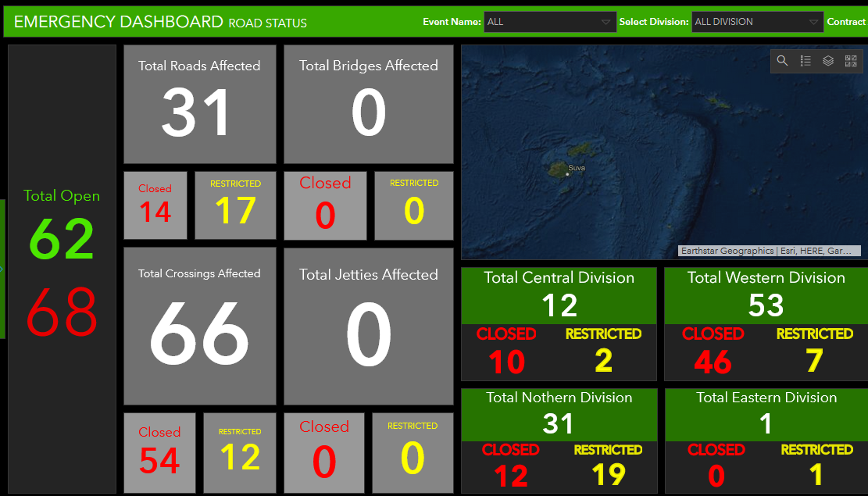
Task: Click the Esri map attribution text
Action: tap(770, 251)
